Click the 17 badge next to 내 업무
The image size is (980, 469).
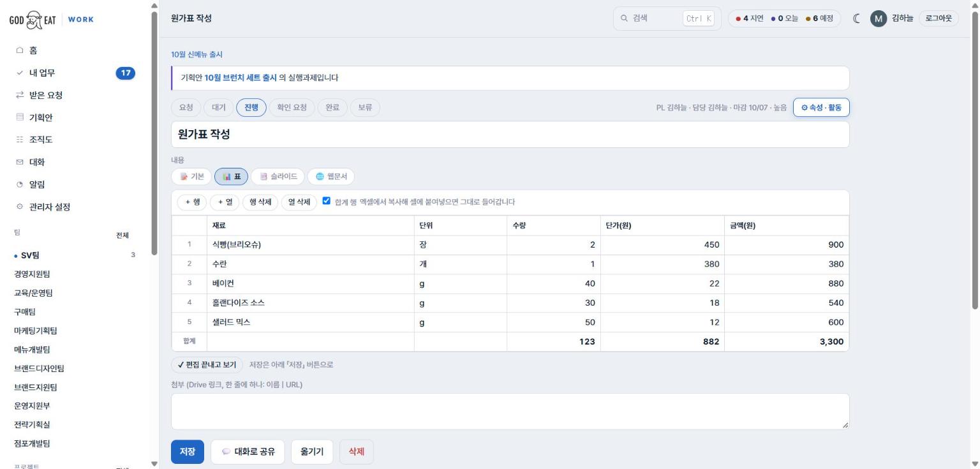click(126, 73)
